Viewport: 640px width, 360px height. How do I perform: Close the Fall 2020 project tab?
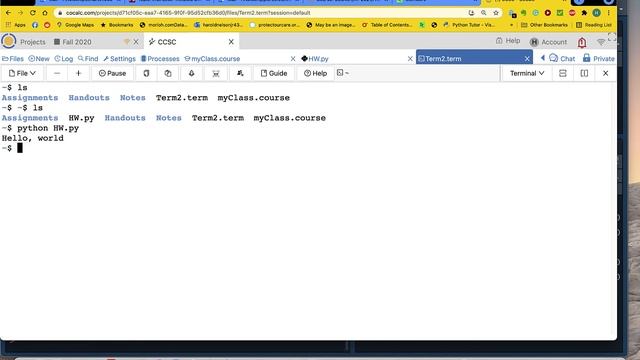(x=136, y=42)
